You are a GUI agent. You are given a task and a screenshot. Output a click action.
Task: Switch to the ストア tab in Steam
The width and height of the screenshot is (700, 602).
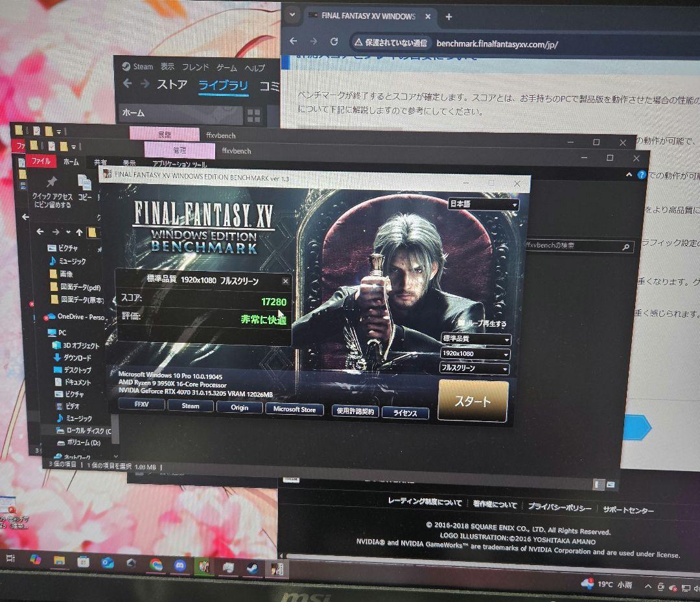coord(173,84)
